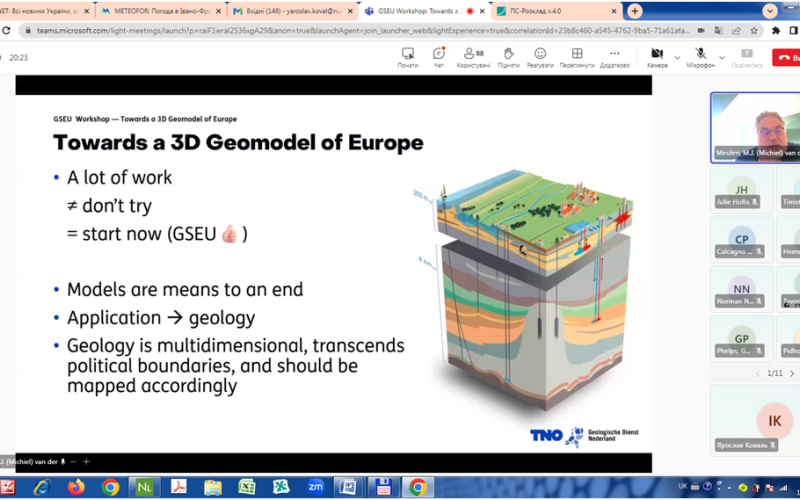
Task: Go to previous participants page arrow
Action: point(758,373)
